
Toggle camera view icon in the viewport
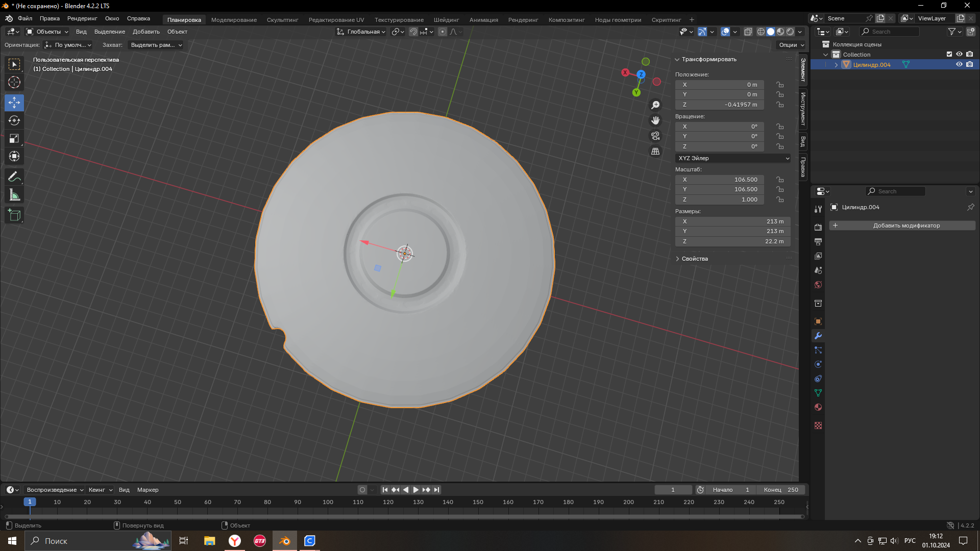pos(655,136)
